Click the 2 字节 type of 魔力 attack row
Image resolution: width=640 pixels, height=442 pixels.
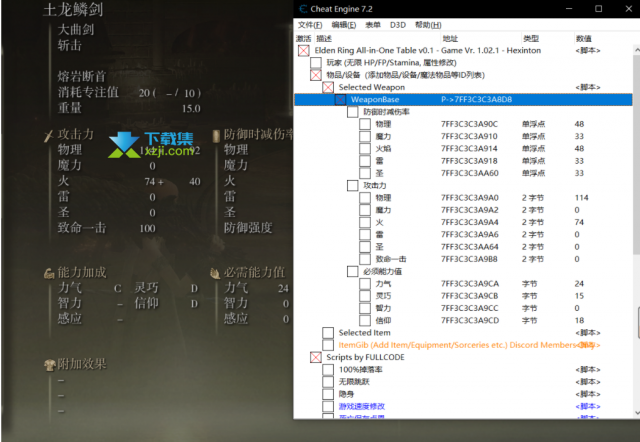(x=533, y=210)
